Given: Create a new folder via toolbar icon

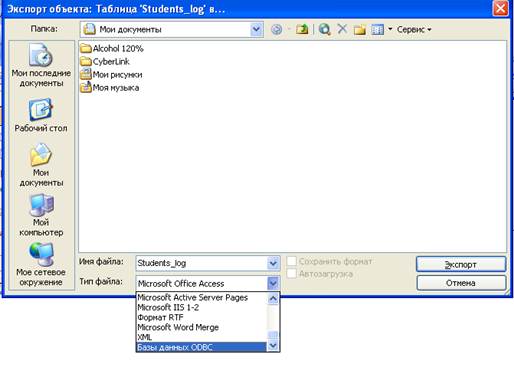Looking at the screenshot, I should coord(360,30).
